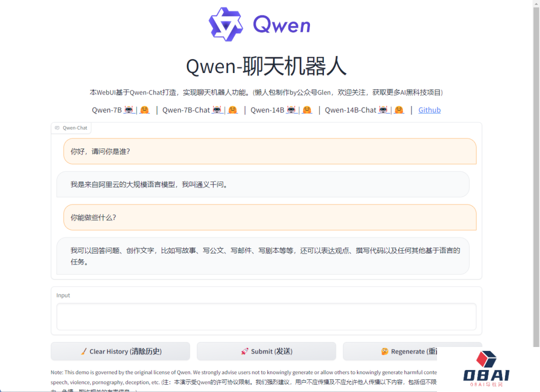Image resolution: width=540 pixels, height=392 pixels.
Task: Click inside the Input text box
Action: pos(266,316)
